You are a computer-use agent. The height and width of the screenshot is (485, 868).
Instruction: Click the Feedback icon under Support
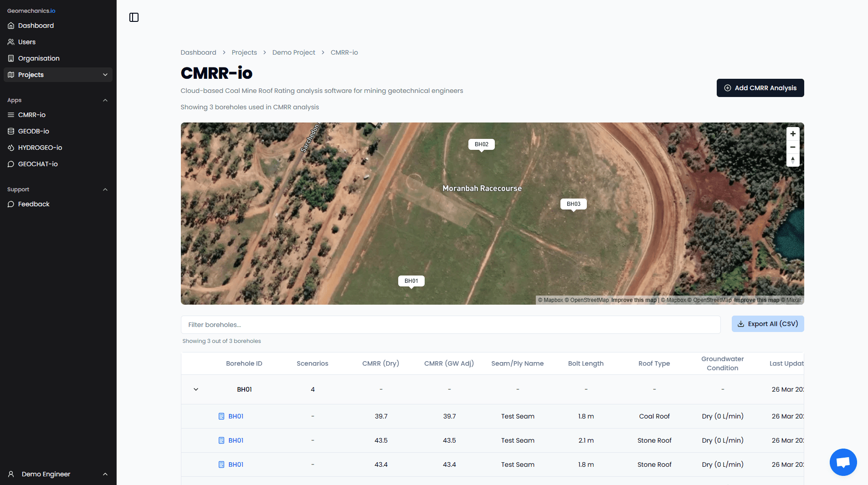click(x=10, y=204)
